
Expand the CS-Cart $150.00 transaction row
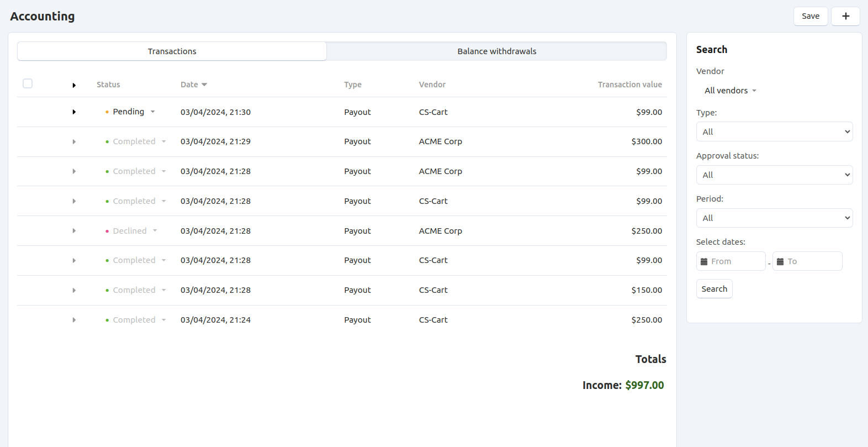74,290
